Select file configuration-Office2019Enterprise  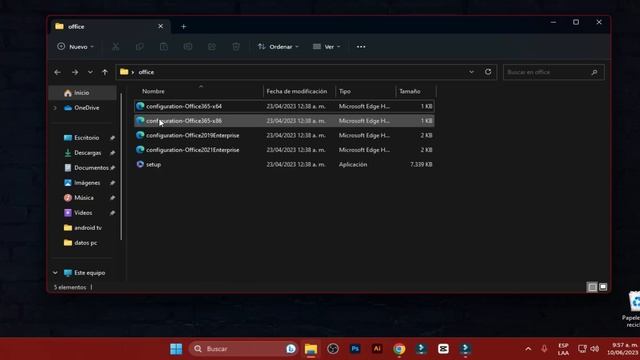[x=284, y=136]
